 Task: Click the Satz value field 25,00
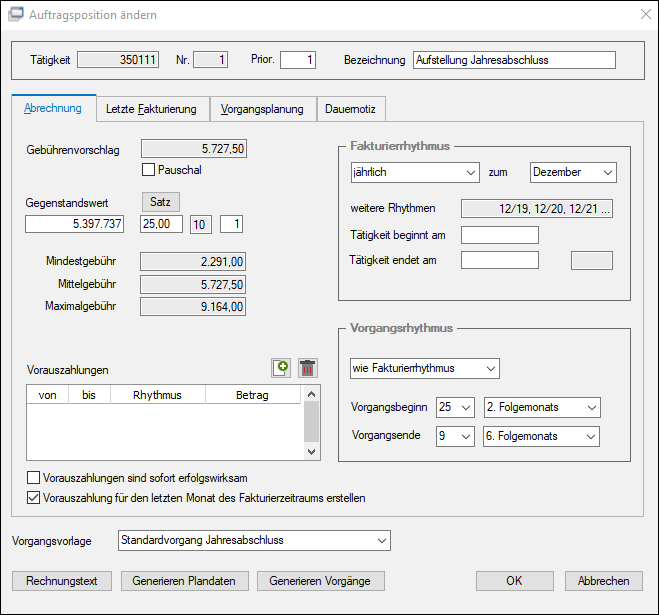pyautogui.click(x=161, y=224)
